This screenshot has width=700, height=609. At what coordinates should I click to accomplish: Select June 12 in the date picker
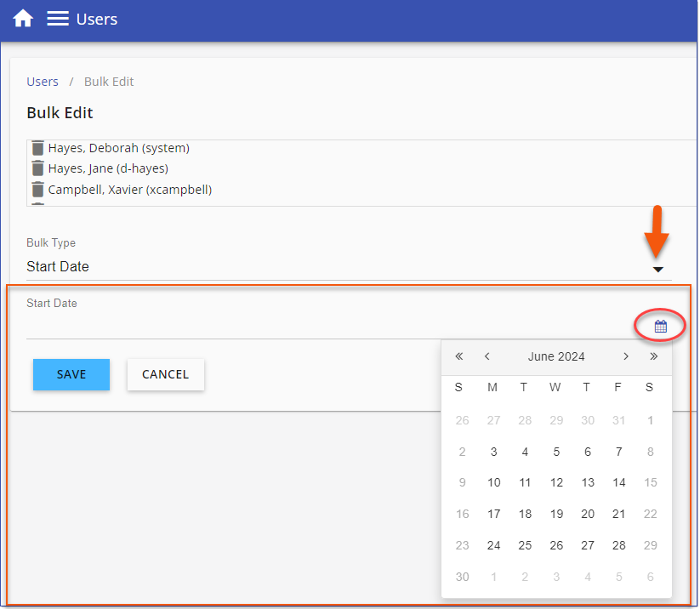click(x=556, y=482)
